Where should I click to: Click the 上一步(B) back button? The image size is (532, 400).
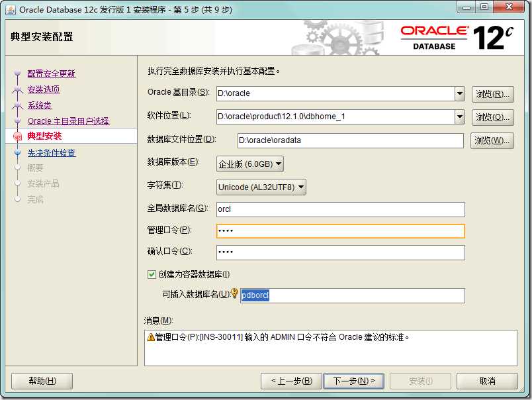click(x=291, y=381)
